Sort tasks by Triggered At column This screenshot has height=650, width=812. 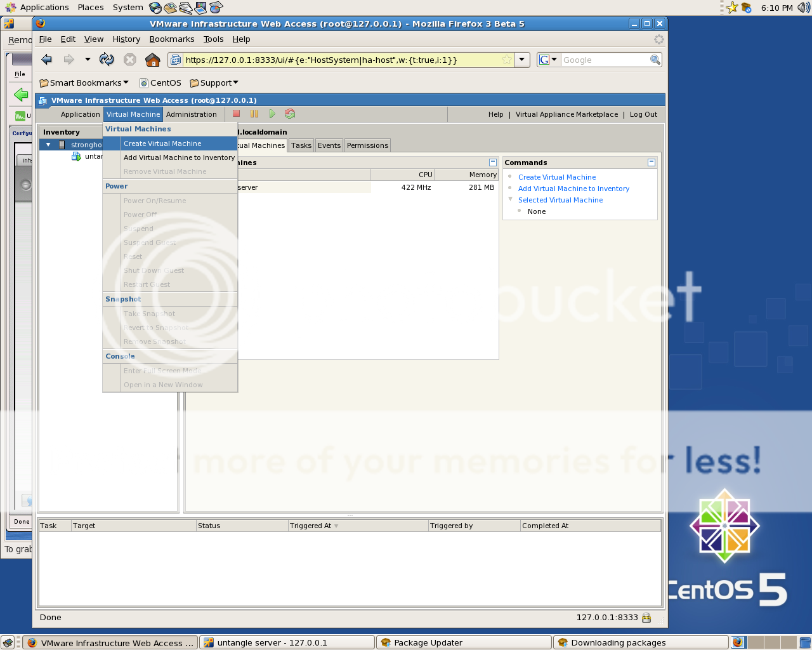point(358,526)
